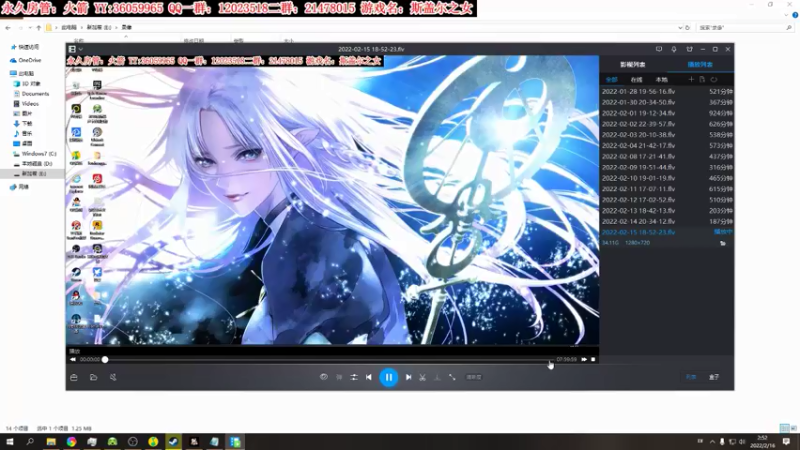Screen dimensions: 800x450
Task: Select 2022-01-30 20-34-50.flv in the playlist
Action: coord(667,103)
